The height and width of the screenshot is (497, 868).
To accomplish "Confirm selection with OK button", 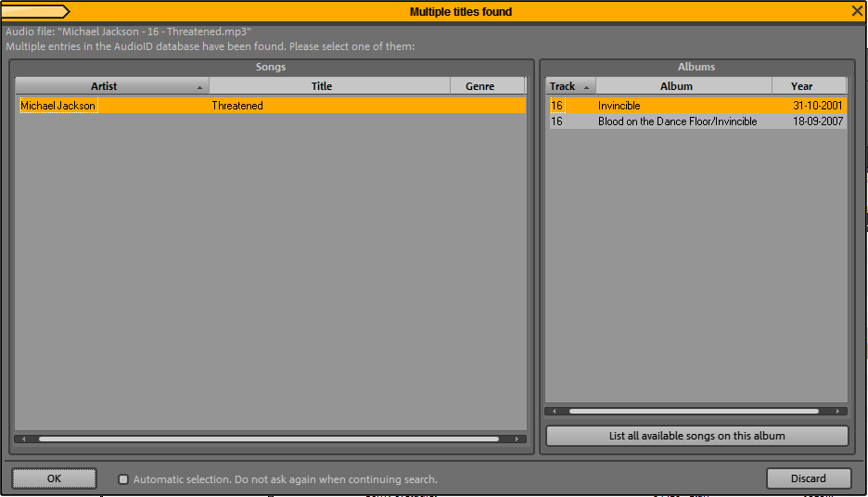I will 54,478.
